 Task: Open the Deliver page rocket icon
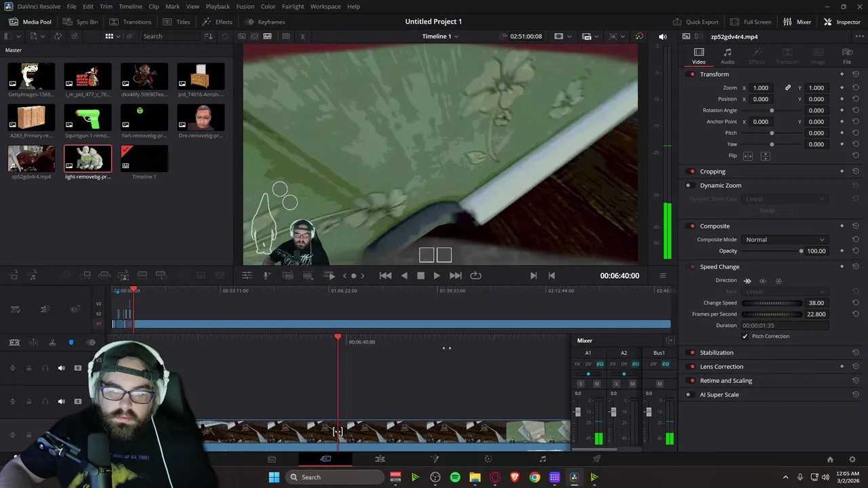[x=597, y=459]
